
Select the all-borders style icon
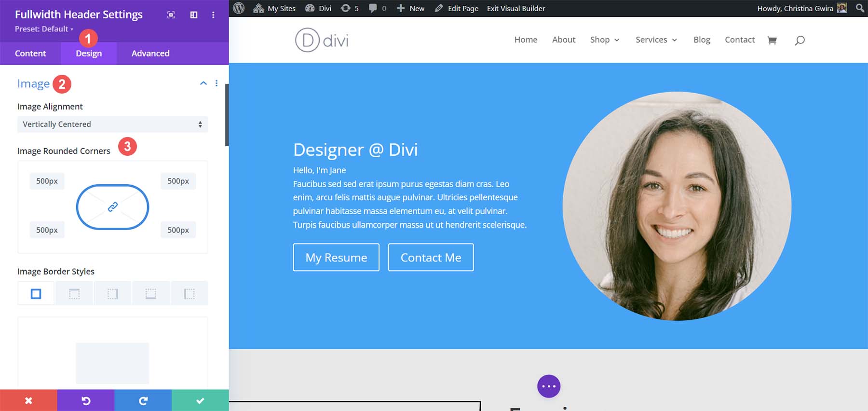[36, 294]
